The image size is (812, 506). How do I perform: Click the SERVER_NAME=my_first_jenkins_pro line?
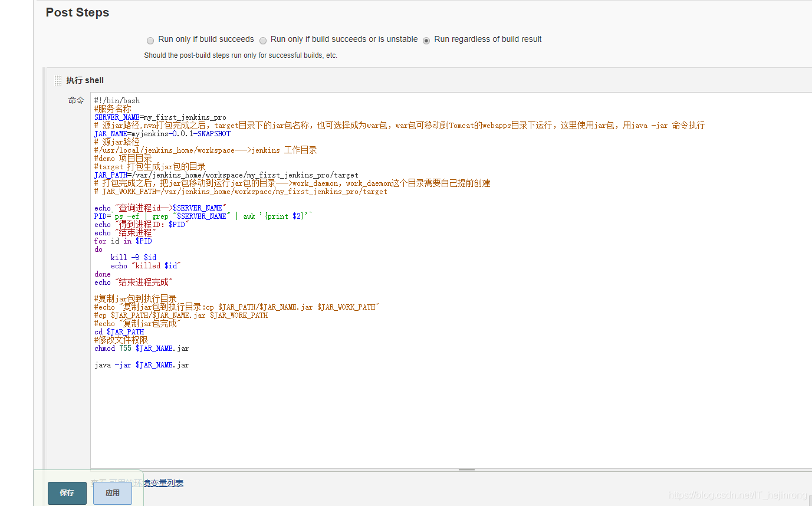click(160, 117)
